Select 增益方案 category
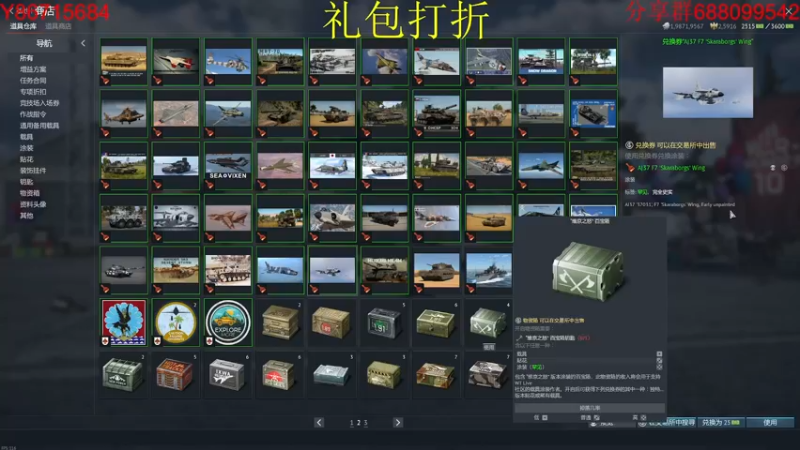This screenshot has width=800, height=450. point(33,69)
